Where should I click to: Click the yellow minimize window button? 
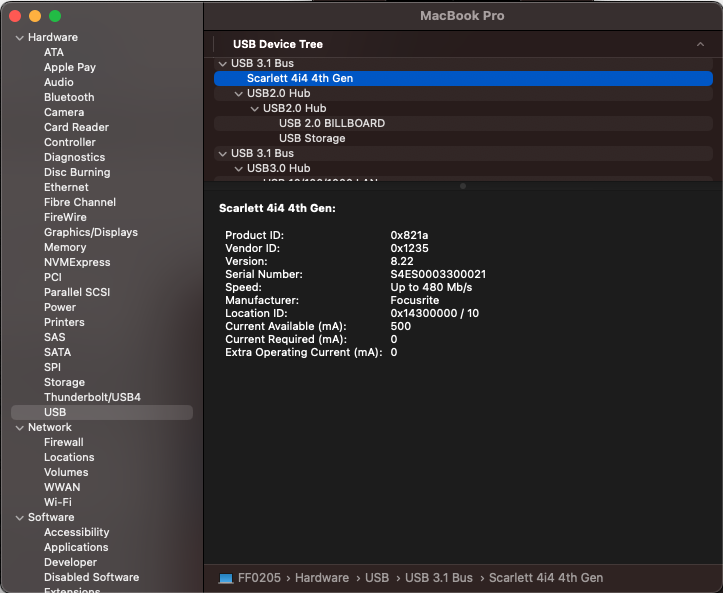(35, 16)
